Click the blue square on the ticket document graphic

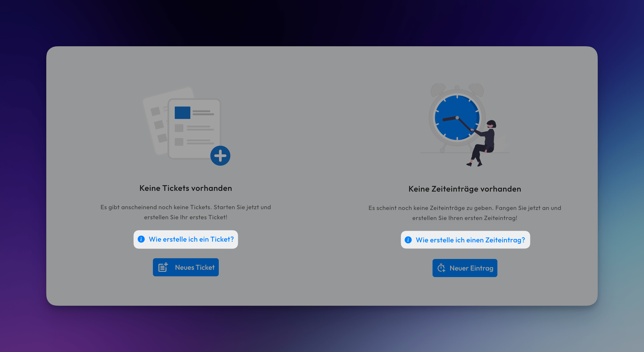(x=183, y=113)
